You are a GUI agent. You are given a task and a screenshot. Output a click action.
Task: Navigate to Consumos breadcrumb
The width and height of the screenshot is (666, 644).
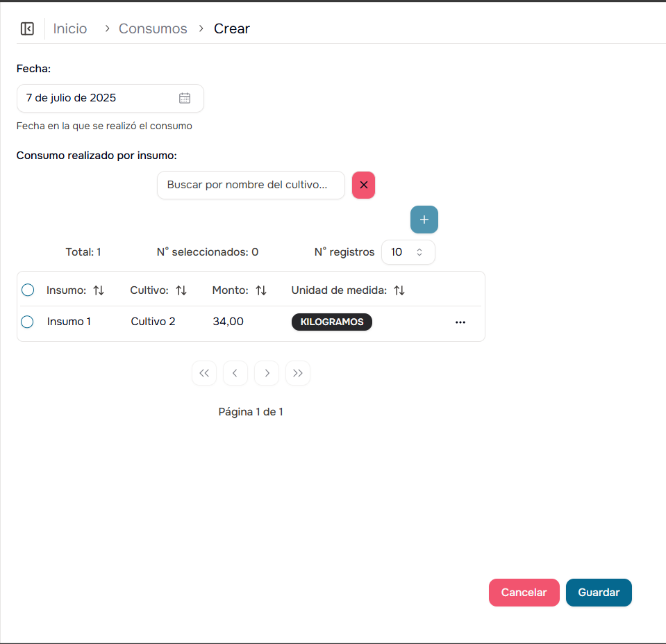[x=153, y=28]
